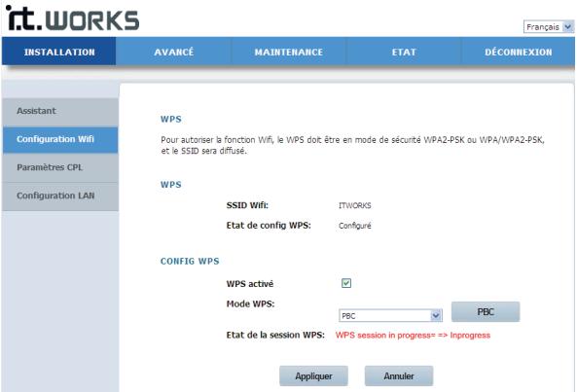577x392 pixels.
Task: Click the Appliquer button
Action: click(x=313, y=375)
